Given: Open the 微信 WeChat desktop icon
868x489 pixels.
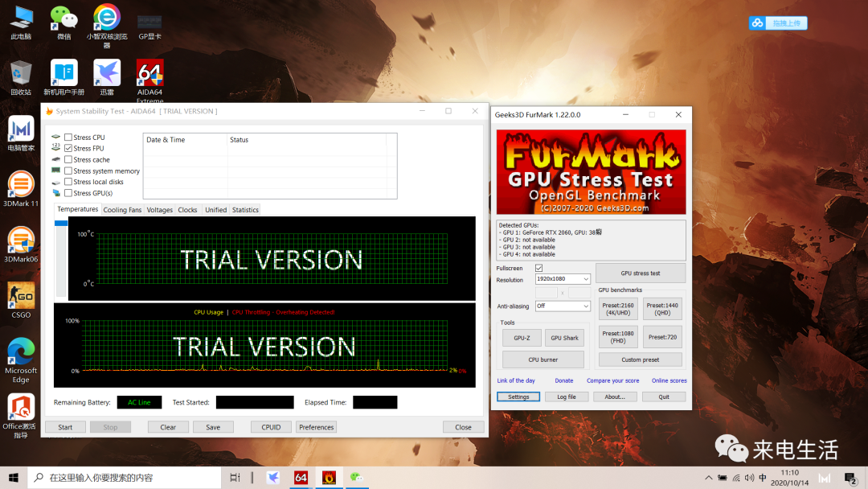Looking at the screenshot, I should point(63,23).
